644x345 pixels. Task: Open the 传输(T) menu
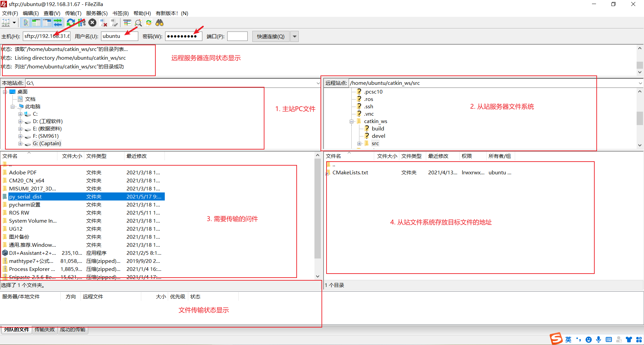(x=73, y=13)
